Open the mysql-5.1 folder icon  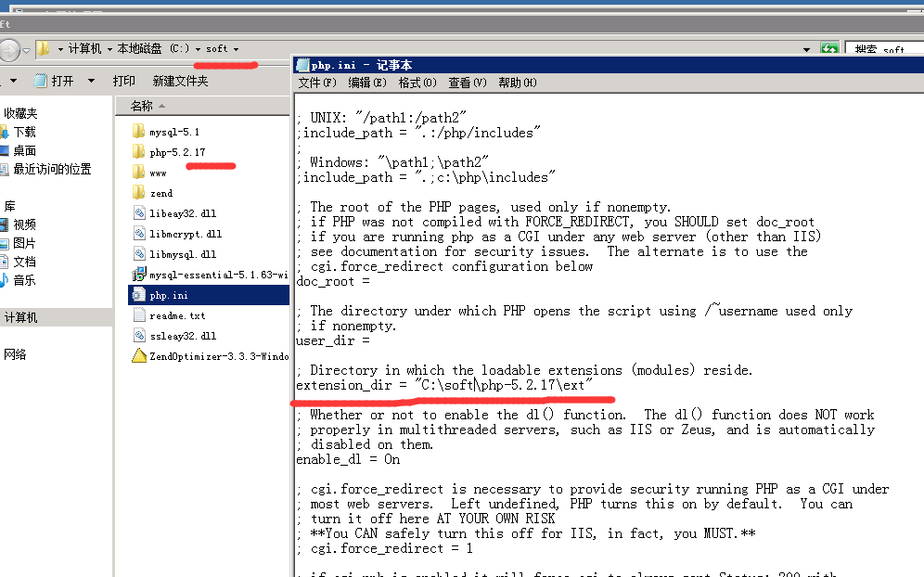[139, 132]
